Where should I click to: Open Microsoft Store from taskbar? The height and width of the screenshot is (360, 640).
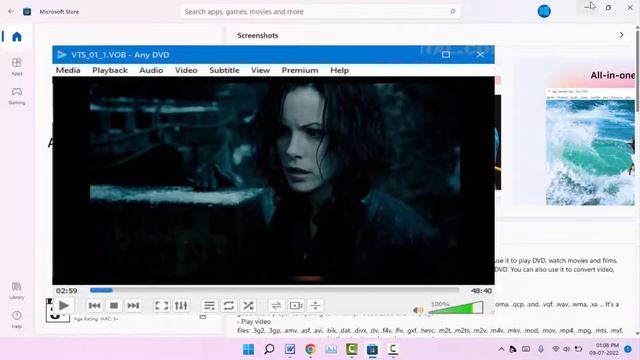(372, 349)
